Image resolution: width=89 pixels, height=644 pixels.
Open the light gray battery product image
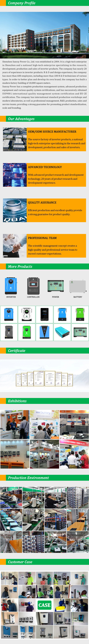point(78,286)
